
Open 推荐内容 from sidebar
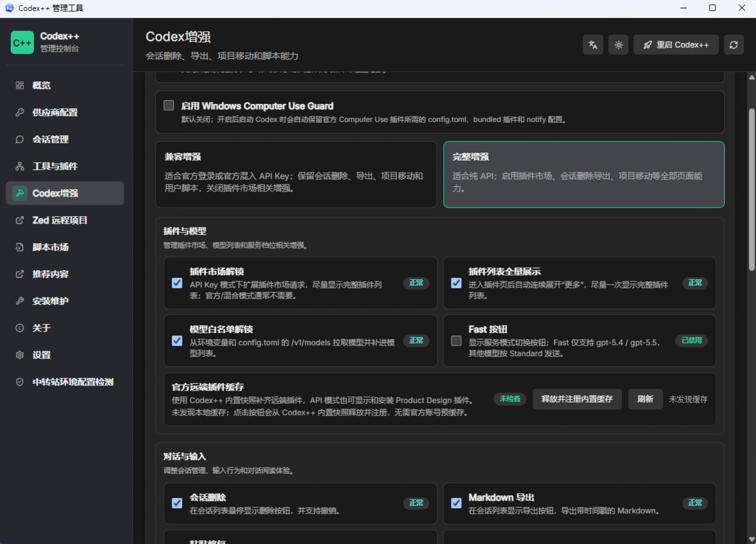[x=65, y=274]
